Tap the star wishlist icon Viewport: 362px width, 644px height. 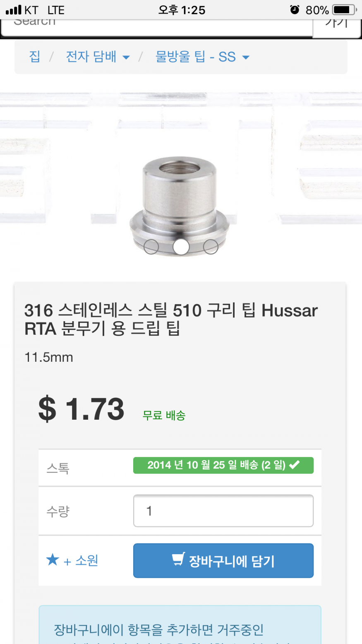coord(53,560)
